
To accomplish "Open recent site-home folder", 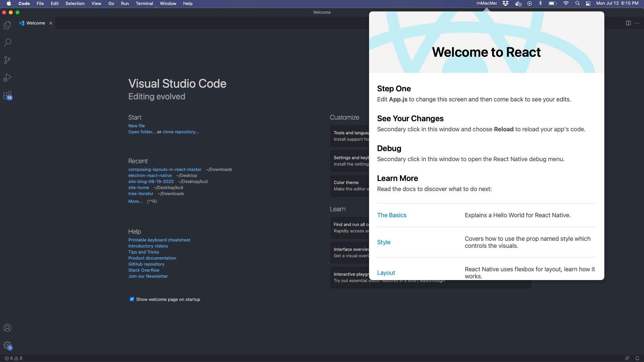I will point(138,188).
